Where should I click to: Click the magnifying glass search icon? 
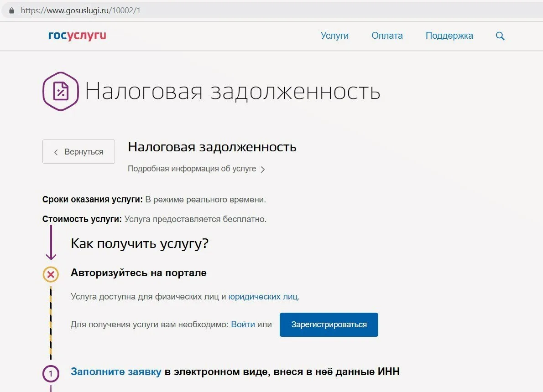click(x=500, y=36)
